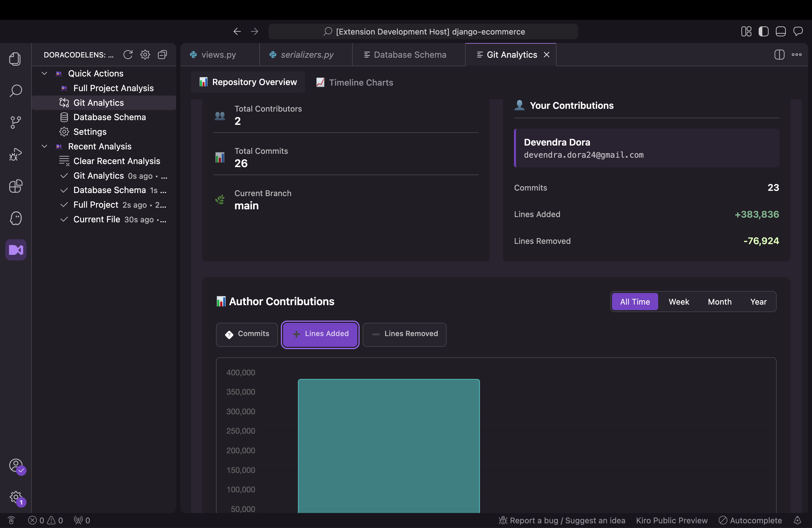
Task: Click the refresh icon in DoraCodeLens panel
Action: (128, 55)
